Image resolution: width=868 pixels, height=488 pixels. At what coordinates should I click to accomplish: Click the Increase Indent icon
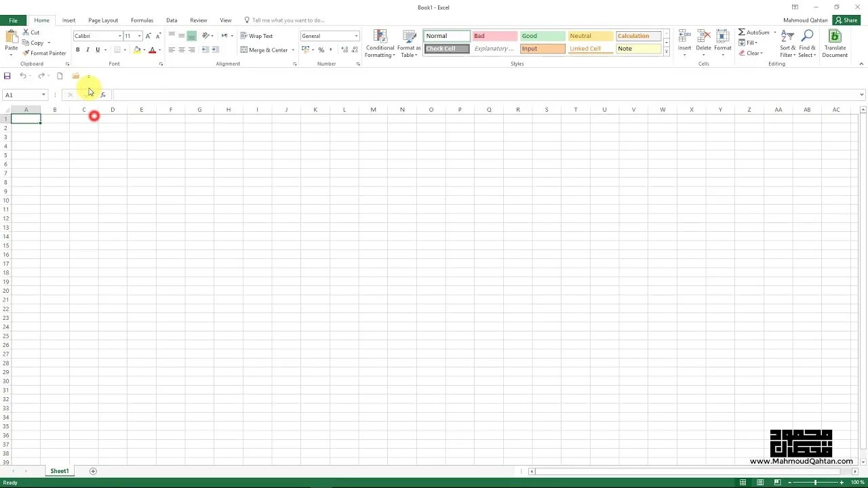tap(215, 49)
